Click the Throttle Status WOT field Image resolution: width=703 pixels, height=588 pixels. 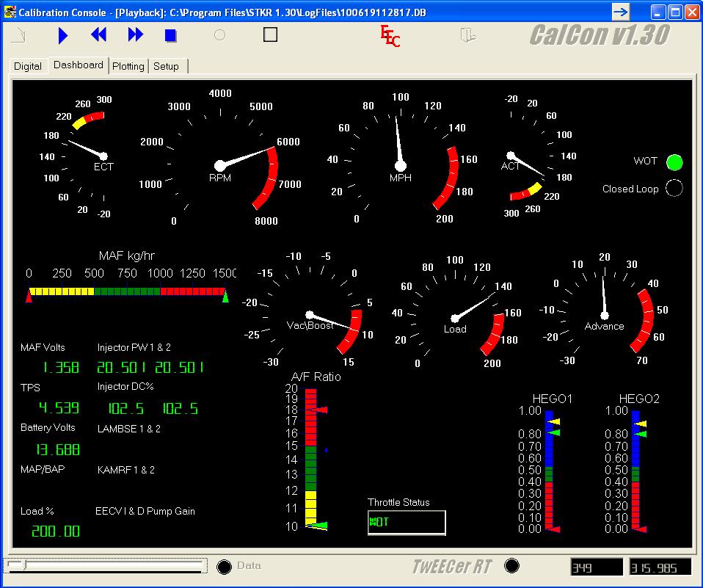coord(407,523)
